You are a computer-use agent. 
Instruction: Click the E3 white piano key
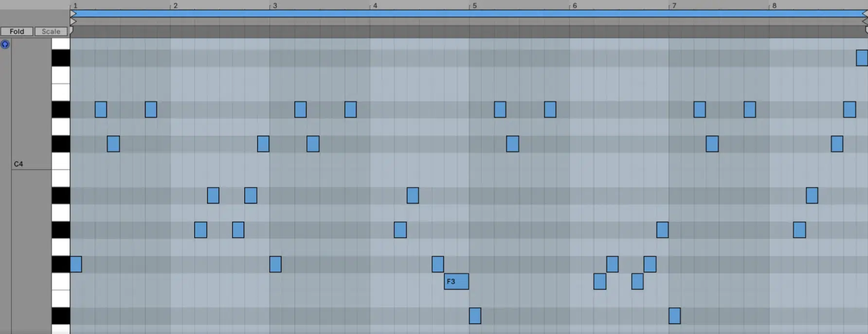[61, 299]
